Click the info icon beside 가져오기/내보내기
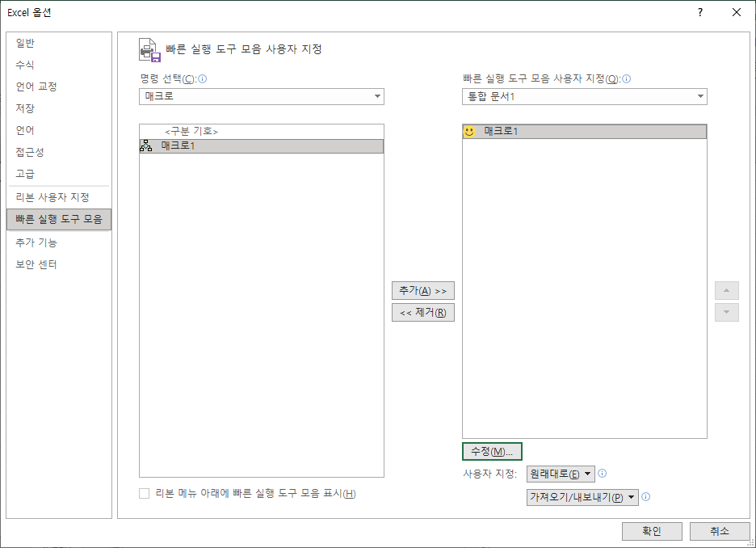The width and height of the screenshot is (756, 548). point(645,497)
